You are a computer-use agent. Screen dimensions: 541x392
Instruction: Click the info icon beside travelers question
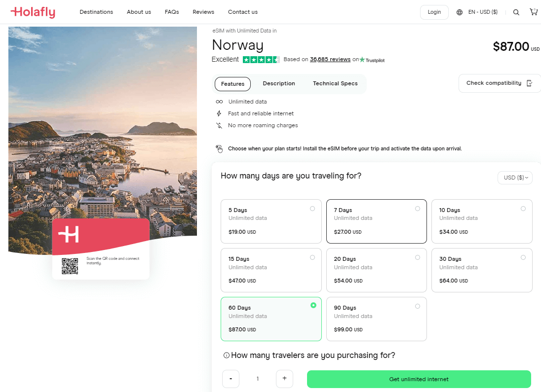click(226, 356)
